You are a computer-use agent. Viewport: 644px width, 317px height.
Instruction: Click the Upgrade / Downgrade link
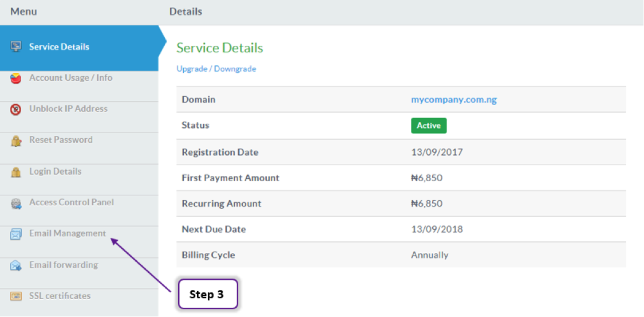pos(216,69)
